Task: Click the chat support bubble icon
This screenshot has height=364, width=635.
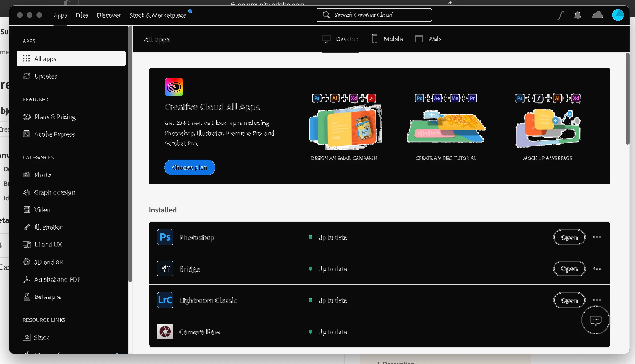Action: click(x=595, y=320)
